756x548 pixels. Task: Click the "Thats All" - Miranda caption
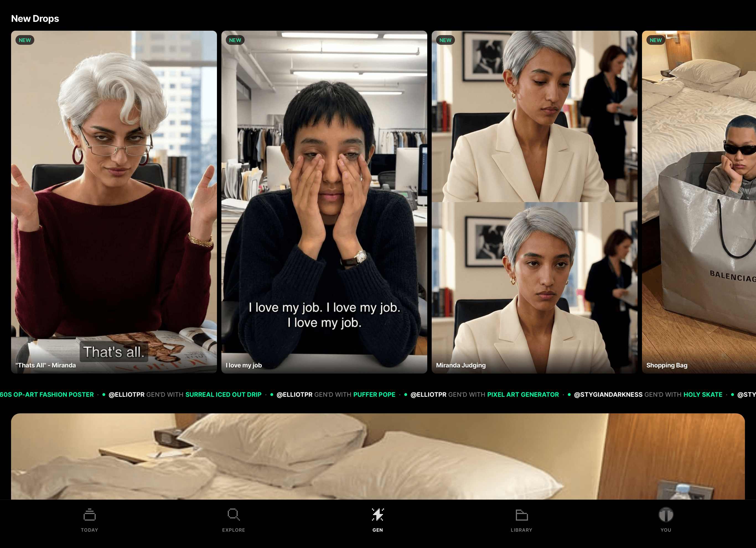pyautogui.click(x=46, y=365)
